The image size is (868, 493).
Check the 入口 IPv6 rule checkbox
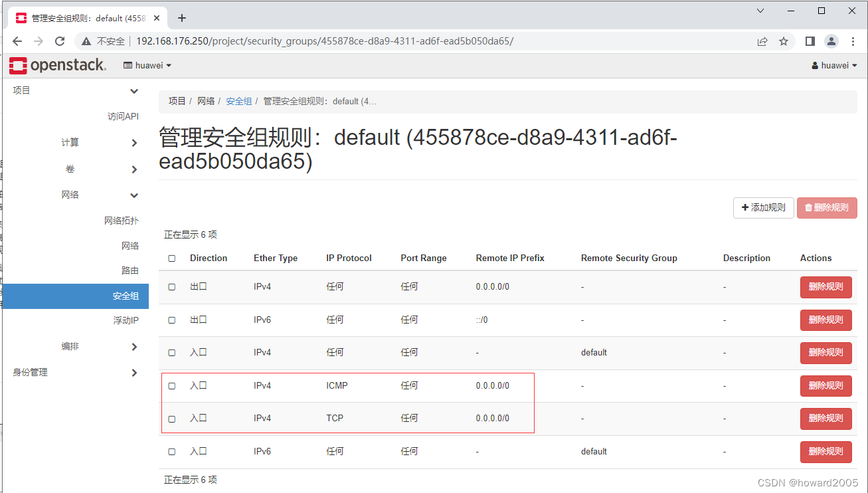[172, 452]
